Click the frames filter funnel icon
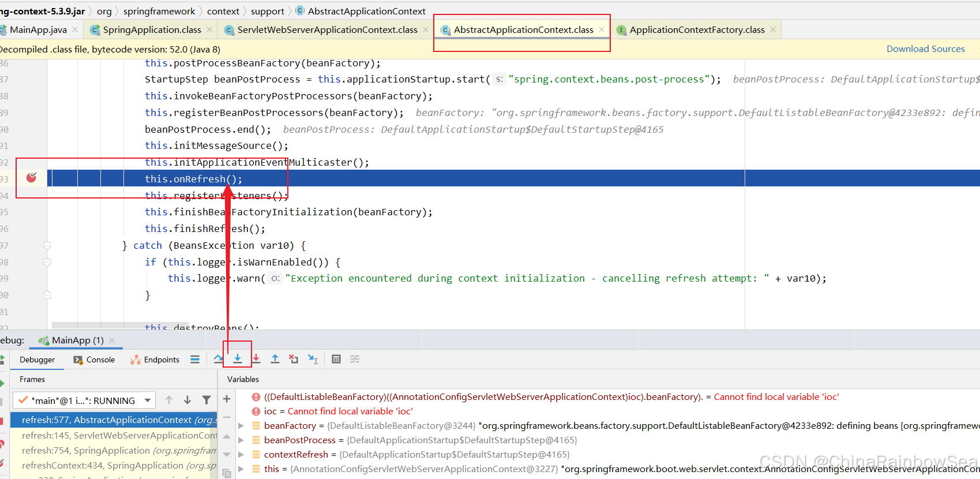 tap(206, 400)
